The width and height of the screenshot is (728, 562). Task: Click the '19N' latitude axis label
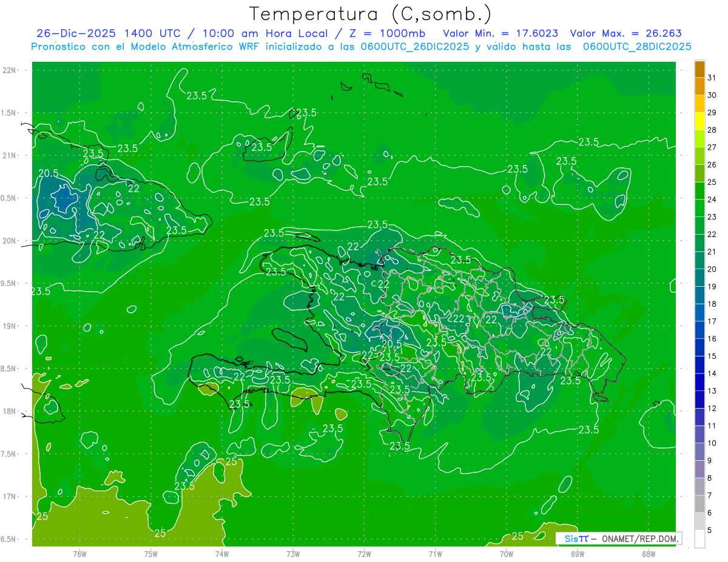pyautogui.click(x=10, y=326)
